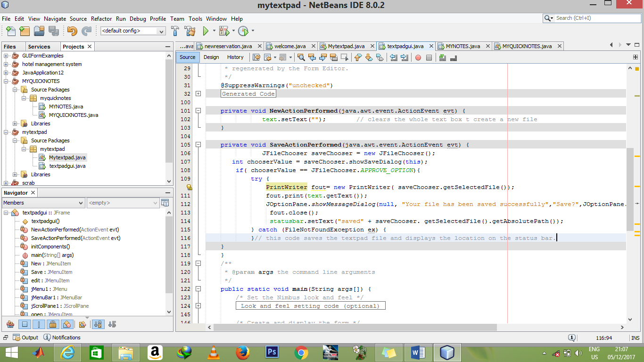Image resolution: width=644 pixels, height=362 pixels.
Task: Open the Output window button
Action: click(26, 337)
